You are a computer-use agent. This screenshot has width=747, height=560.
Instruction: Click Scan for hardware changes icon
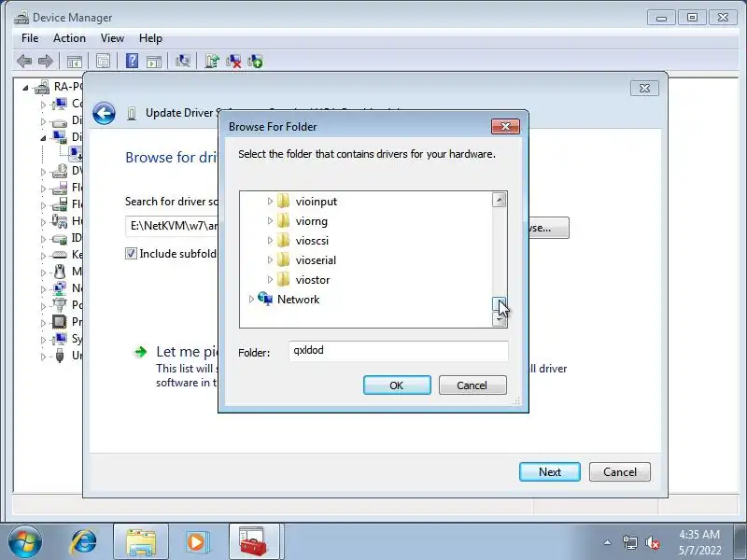[x=182, y=61]
